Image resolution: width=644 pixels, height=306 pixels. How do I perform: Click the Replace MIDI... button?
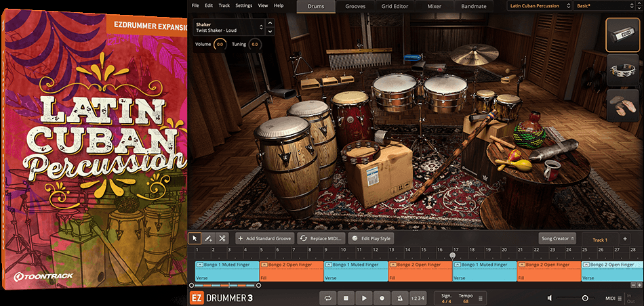click(321, 238)
